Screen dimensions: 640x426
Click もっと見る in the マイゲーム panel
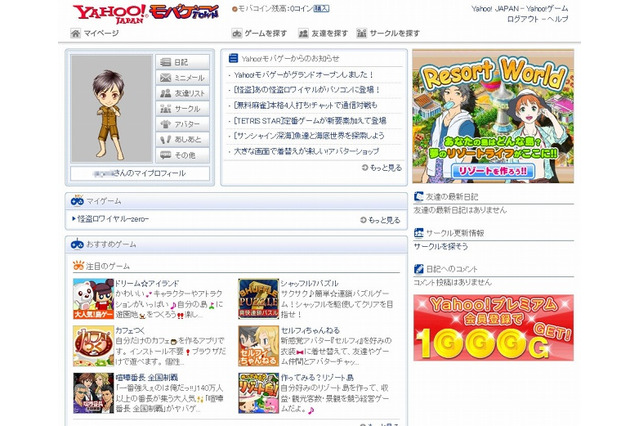(380, 220)
